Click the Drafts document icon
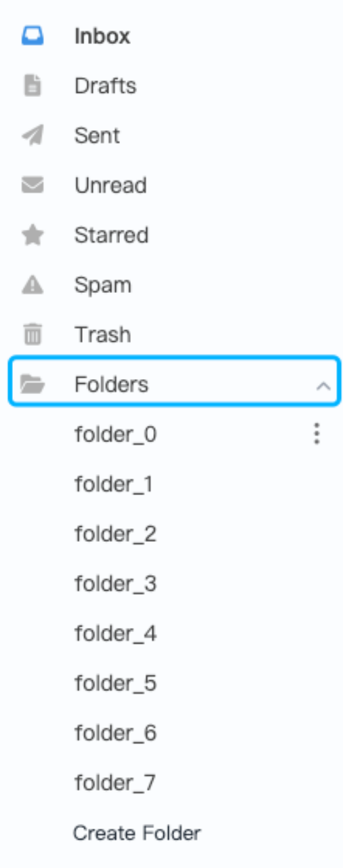 coord(33,86)
